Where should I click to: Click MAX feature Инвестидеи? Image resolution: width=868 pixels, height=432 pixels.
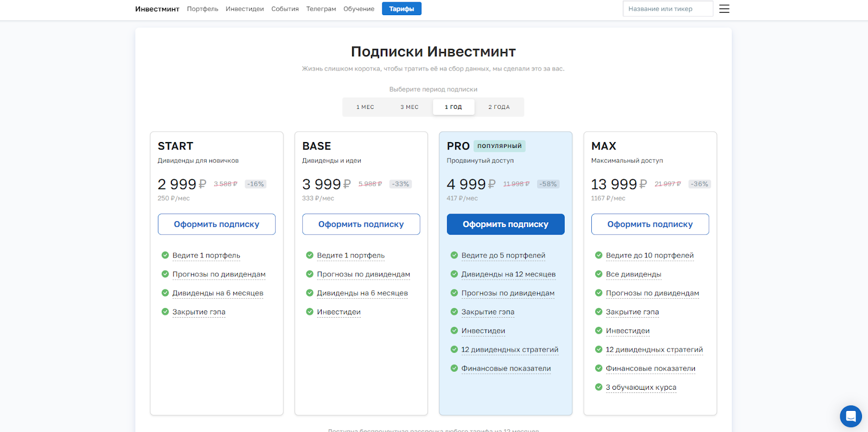tap(628, 331)
